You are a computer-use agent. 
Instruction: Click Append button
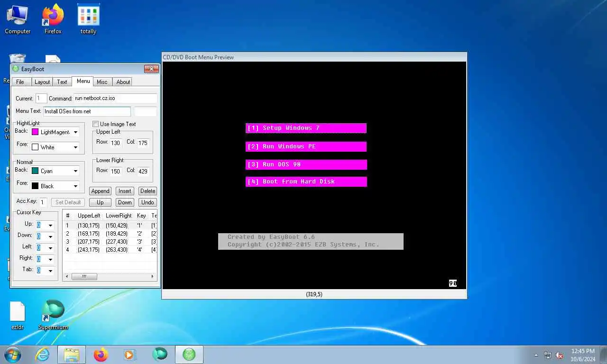pos(101,191)
